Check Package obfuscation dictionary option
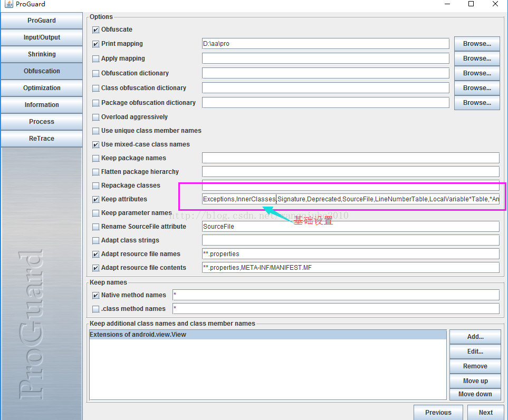Screen dimensions: 508x420 (x=95, y=103)
